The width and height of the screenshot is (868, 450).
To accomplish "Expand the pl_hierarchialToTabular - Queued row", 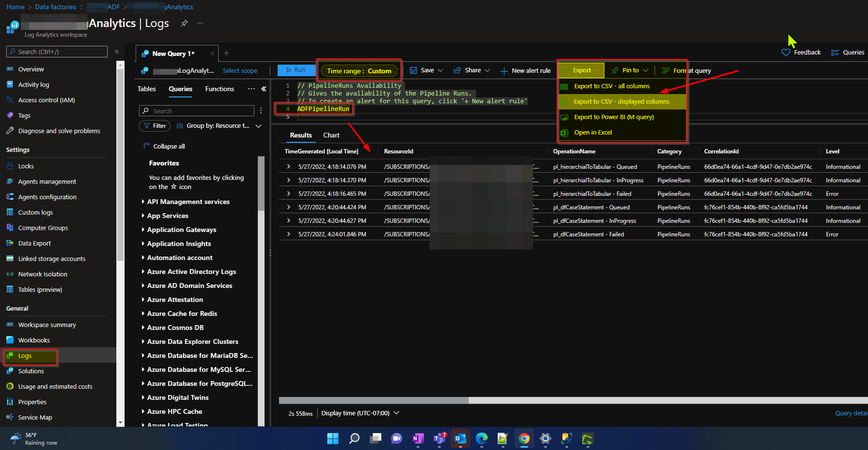I will point(289,166).
